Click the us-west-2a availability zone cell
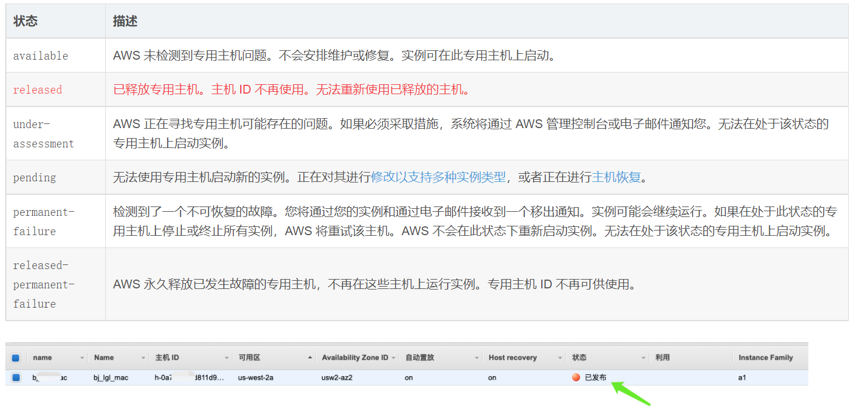The image size is (868, 420). point(255,378)
